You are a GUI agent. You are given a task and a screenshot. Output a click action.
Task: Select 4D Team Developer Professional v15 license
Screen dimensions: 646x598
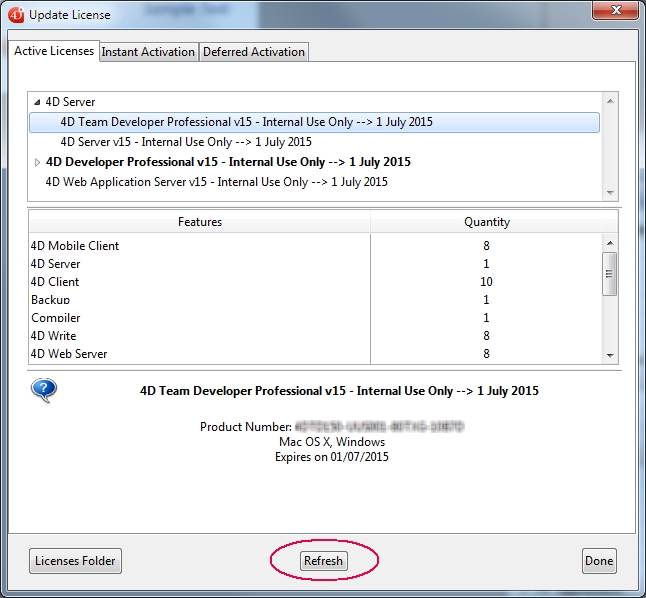click(246, 122)
